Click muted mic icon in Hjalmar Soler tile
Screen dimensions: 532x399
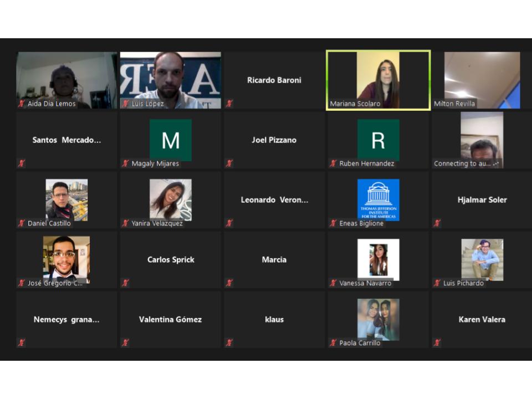point(437,223)
